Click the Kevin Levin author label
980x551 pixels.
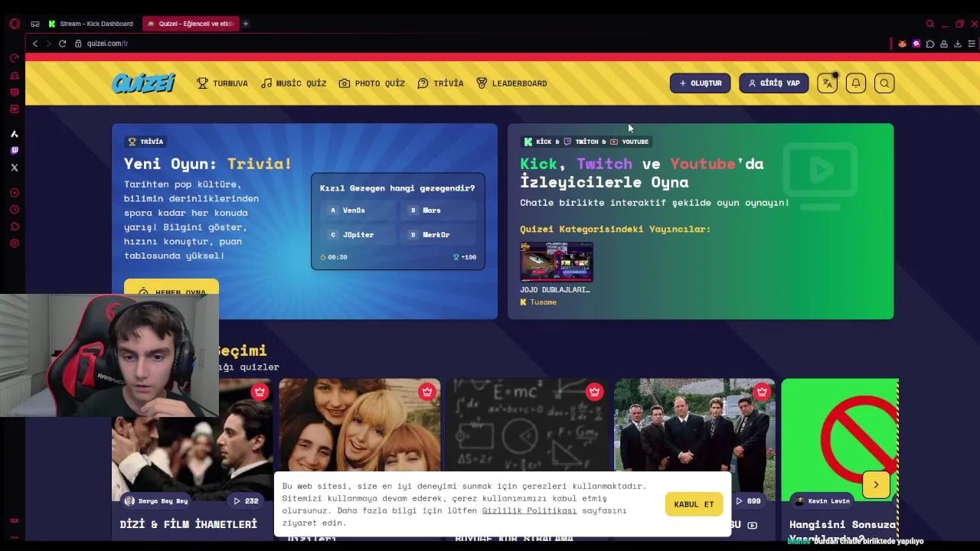point(822,501)
